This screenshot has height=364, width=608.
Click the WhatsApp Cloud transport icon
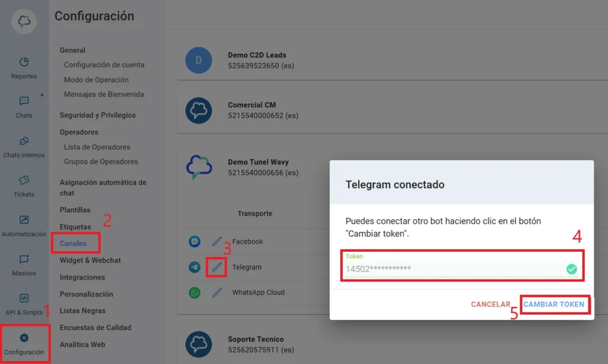coord(195,293)
